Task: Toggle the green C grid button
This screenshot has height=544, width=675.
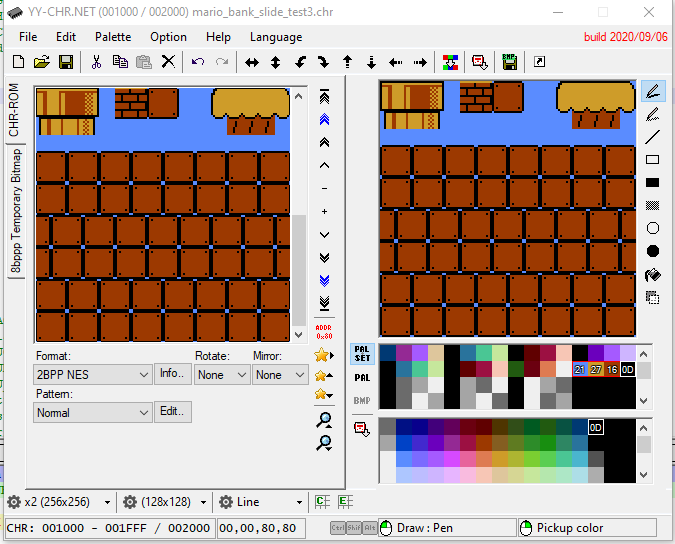Action: pos(322,501)
